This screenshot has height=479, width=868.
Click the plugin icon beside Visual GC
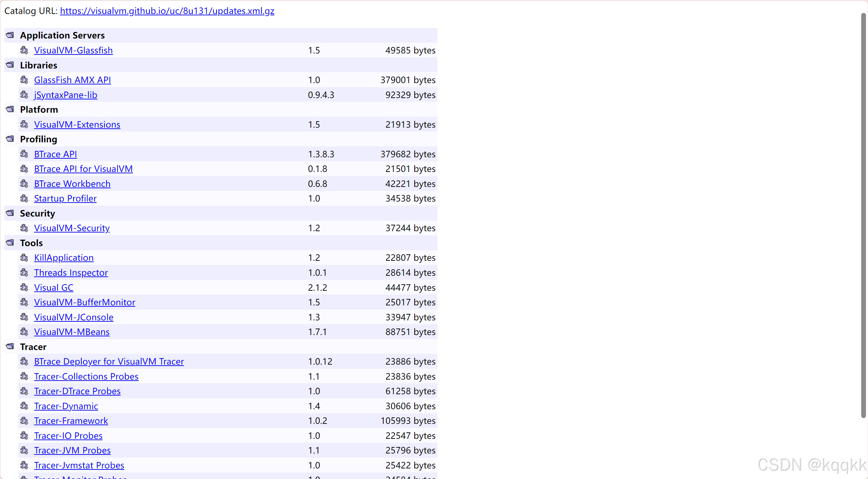point(24,288)
